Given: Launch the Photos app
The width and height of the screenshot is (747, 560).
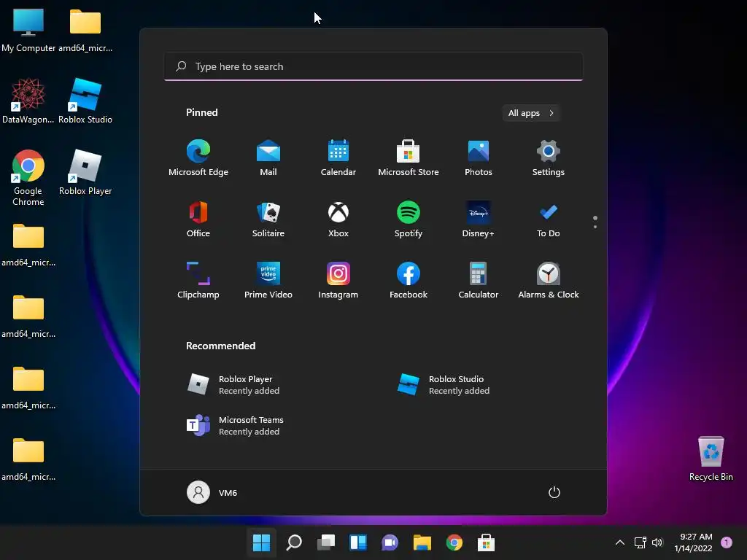Looking at the screenshot, I should pyautogui.click(x=479, y=158).
